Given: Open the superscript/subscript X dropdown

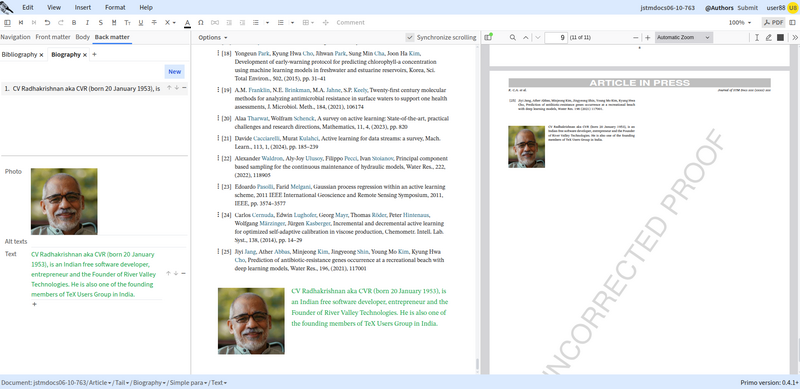Looking at the screenshot, I should tap(170, 22).
